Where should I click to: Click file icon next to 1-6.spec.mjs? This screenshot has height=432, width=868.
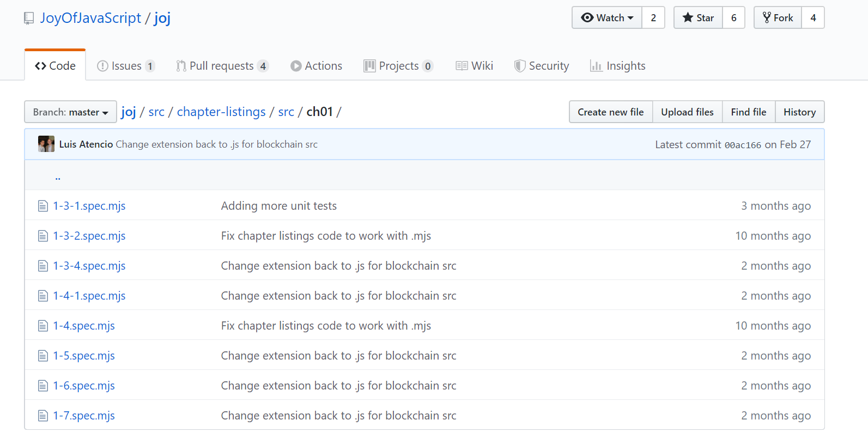pyautogui.click(x=43, y=386)
